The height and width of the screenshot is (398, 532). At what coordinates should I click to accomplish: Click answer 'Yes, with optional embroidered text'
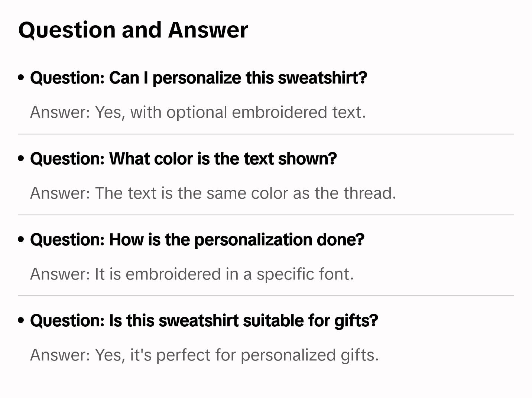click(198, 112)
